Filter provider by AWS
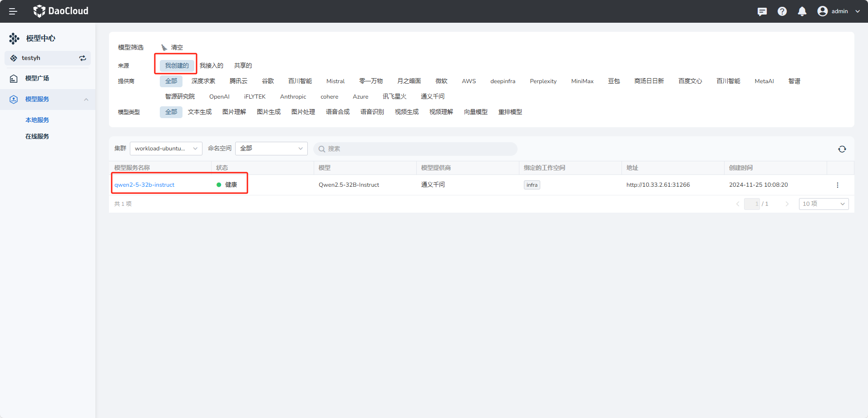The image size is (868, 418). tap(469, 81)
